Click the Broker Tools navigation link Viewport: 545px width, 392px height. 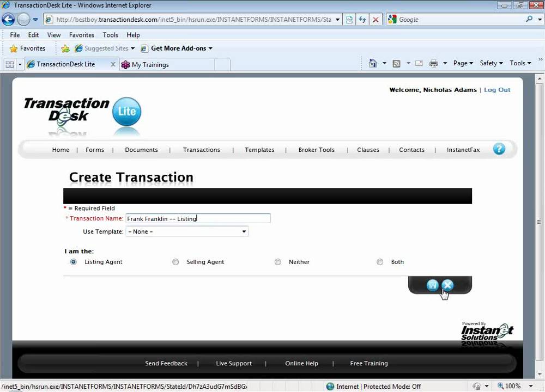[316, 150]
